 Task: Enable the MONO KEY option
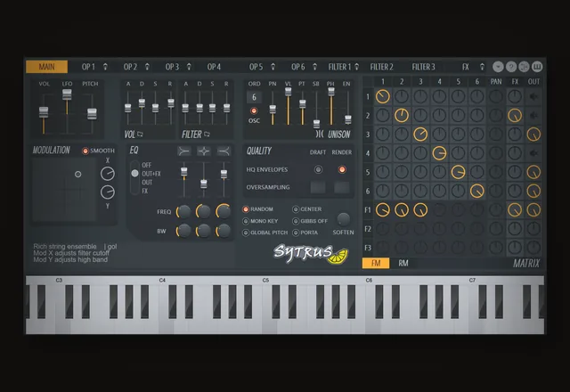(246, 221)
